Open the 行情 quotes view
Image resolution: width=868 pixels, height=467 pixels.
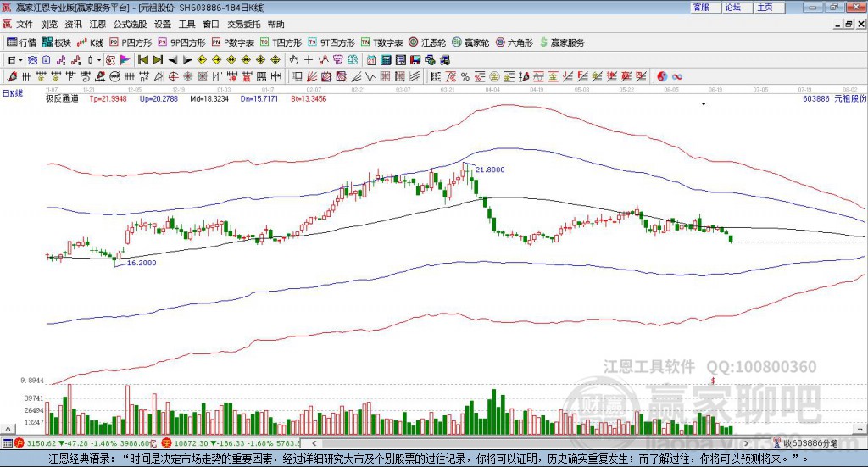coord(21,42)
